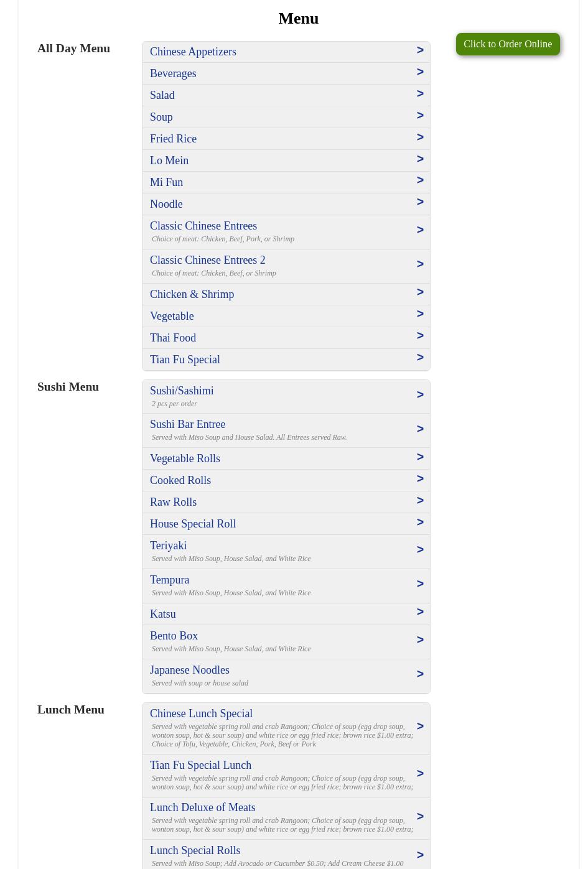588x869 pixels.
Task: Click the chevron beside Chicken & Shrimp
Action: pyautogui.click(x=420, y=292)
